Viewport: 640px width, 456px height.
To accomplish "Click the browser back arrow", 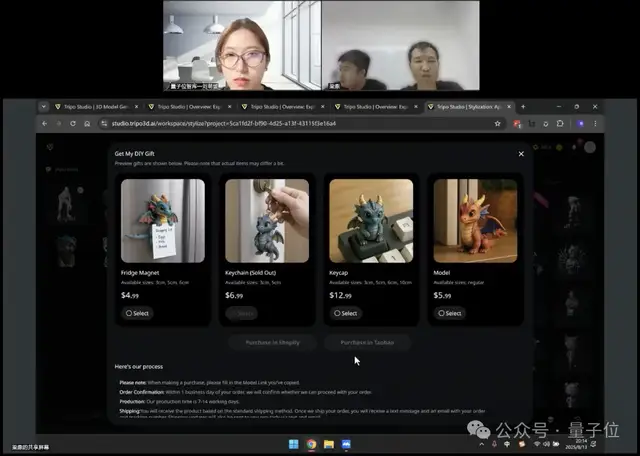I will coord(46,123).
